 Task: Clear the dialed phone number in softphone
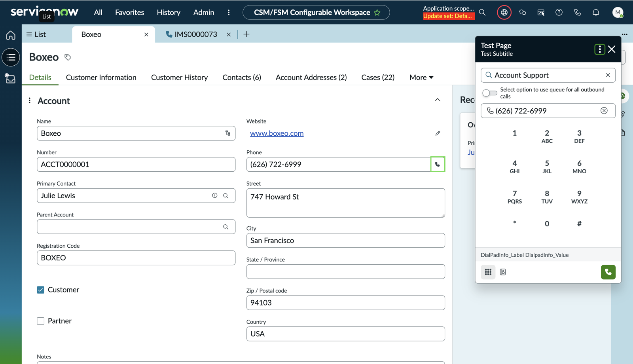pos(604,111)
